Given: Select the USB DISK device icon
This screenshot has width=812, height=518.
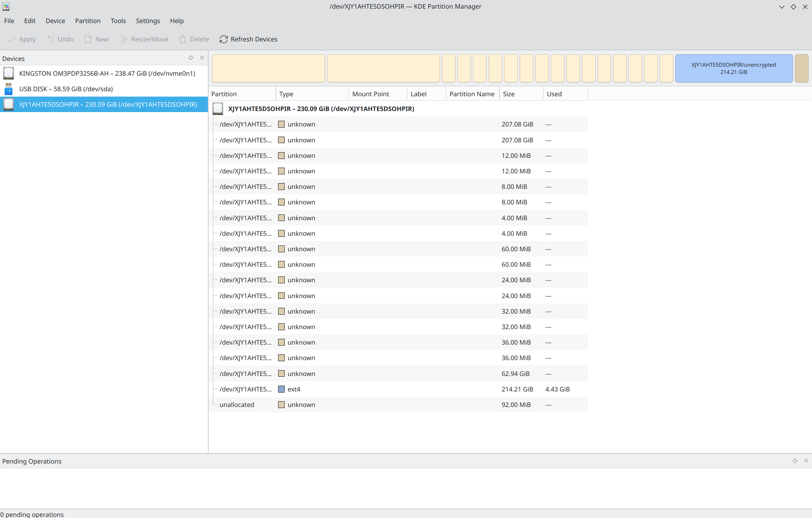Looking at the screenshot, I should click(9, 89).
